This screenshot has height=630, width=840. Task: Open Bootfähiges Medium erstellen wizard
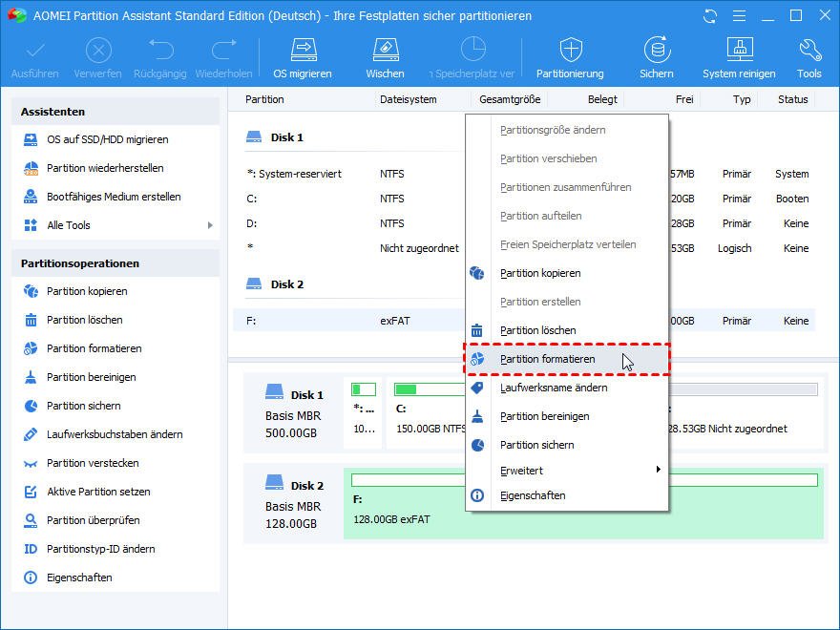pos(115,197)
